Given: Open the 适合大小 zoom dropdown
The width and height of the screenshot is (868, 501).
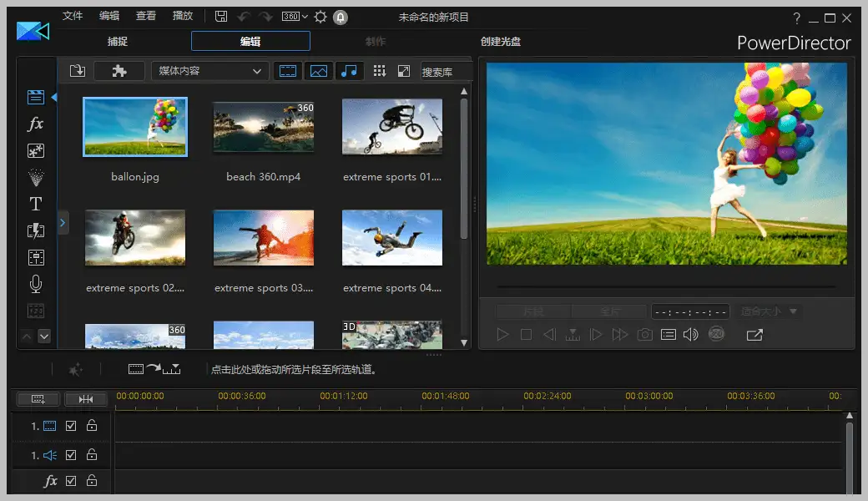Looking at the screenshot, I should coord(765,311).
